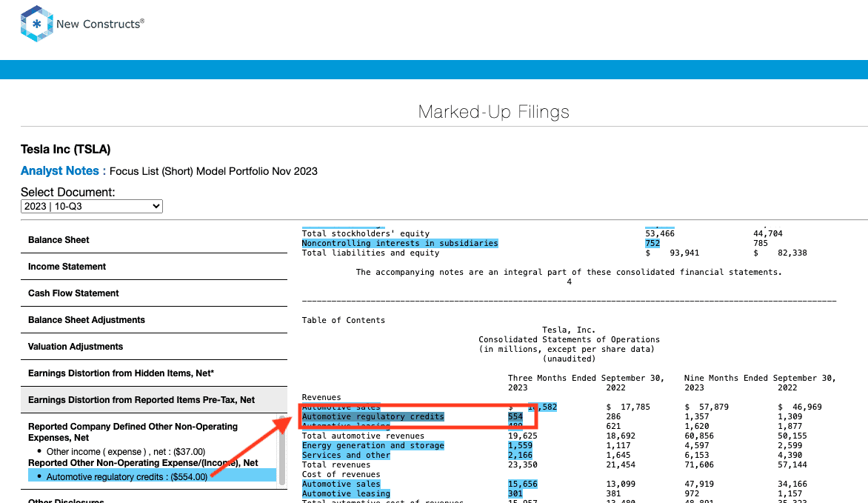The height and width of the screenshot is (503, 868).
Task: Click Reported Company Defined Other Non-Operating Expenses heading
Action: click(133, 432)
